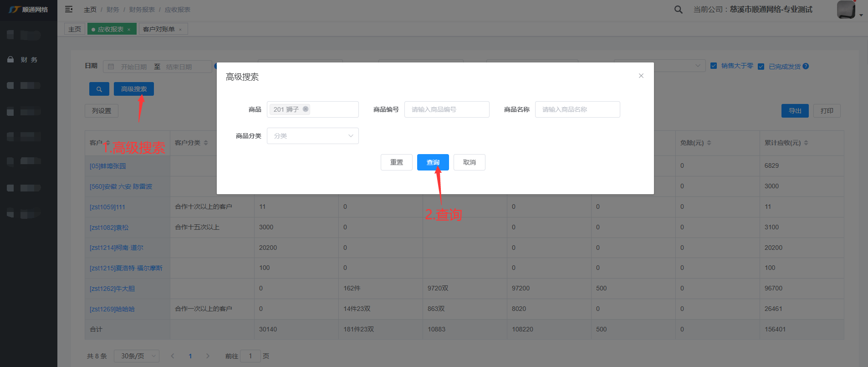Click the 查询 button in dialog
Image resolution: width=868 pixels, height=367 pixels.
coord(433,162)
